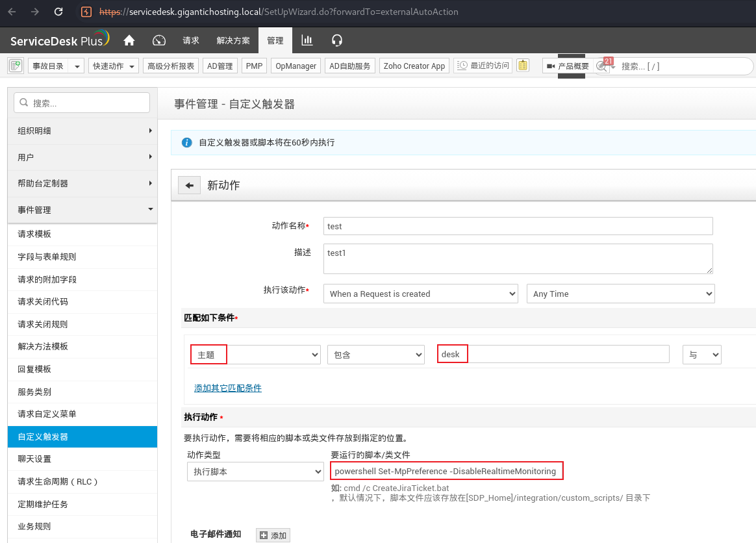Viewport: 756px width, 543px height.
Task: Expand the 组织明细 sidebar section
Action: click(82, 131)
